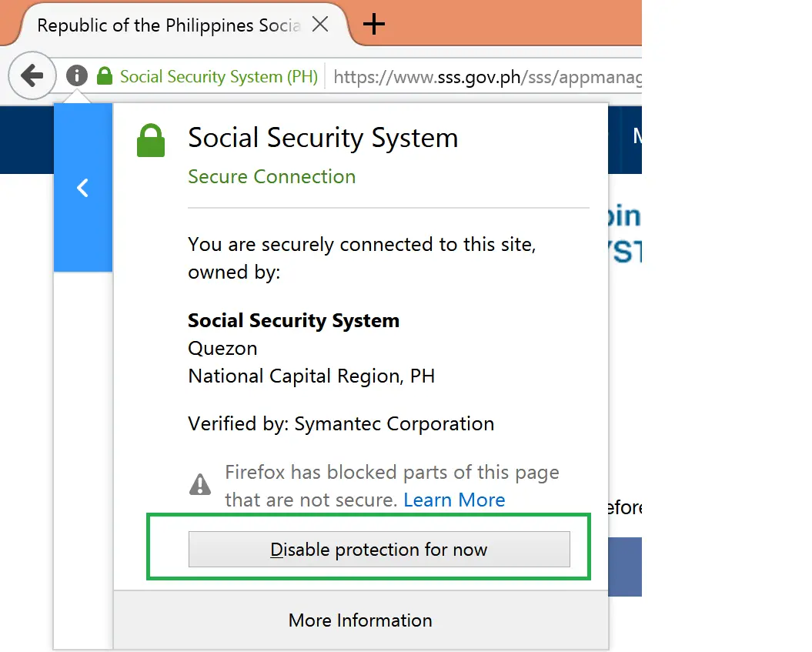Click the large green padlock in the panel

151,140
